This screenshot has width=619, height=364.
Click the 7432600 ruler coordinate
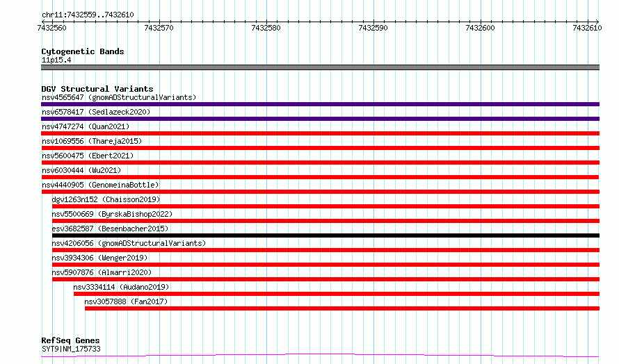pos(480,28)
